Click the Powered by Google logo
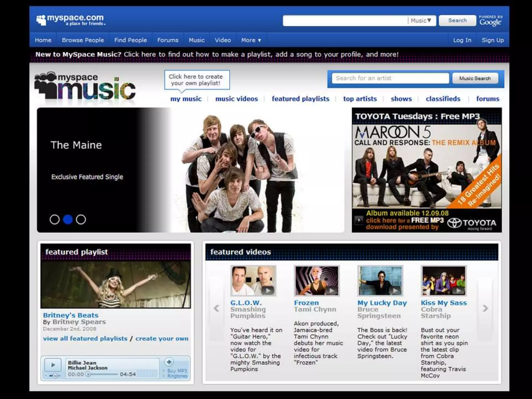532x399 pixels. 490,21
